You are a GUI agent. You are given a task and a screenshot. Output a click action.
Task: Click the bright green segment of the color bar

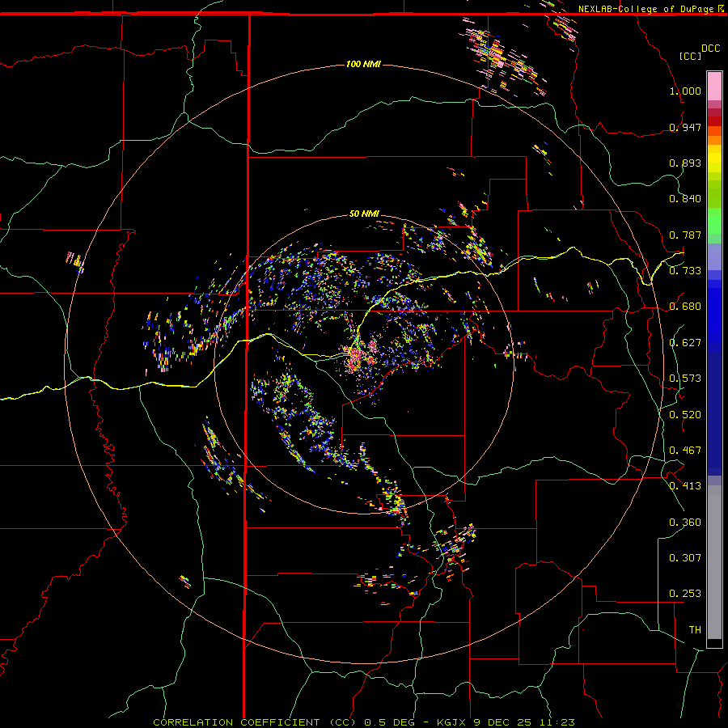pyautogui.click(x=714, y=221)
